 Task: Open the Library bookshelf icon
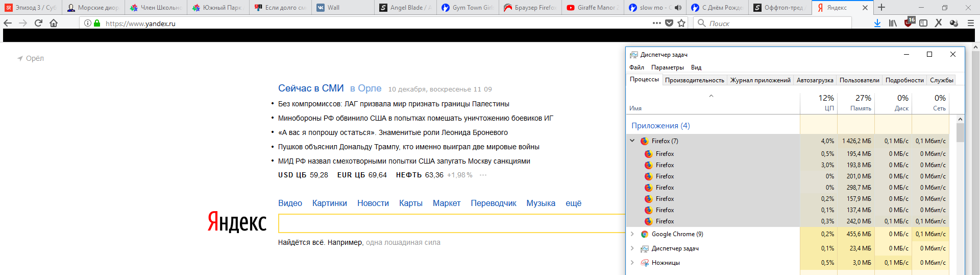[893, 23]
